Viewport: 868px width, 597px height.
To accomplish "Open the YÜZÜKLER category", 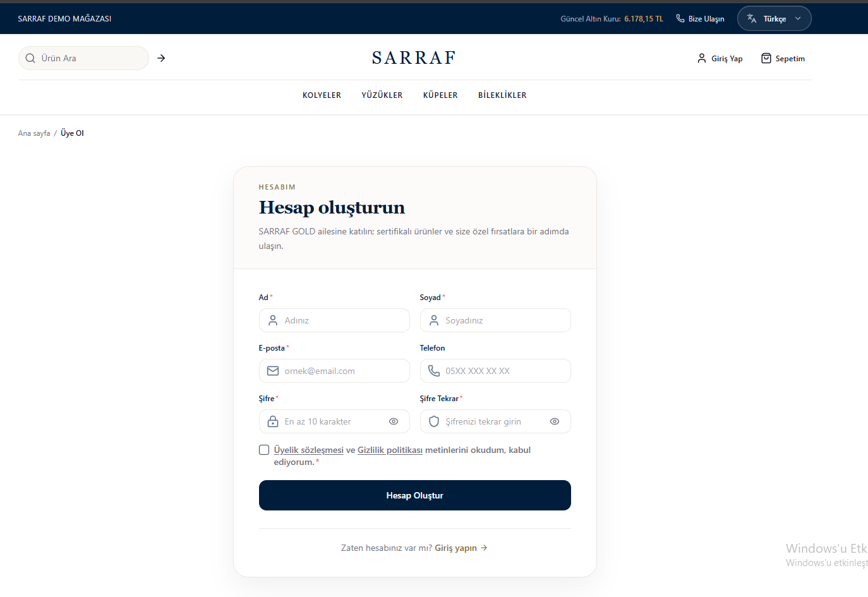I will (382, 95).
